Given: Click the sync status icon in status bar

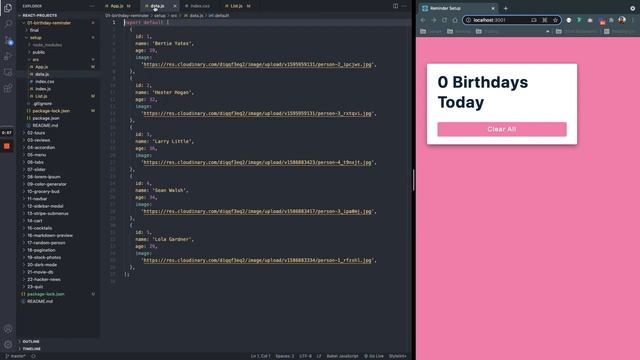Looking at the screenshot, I should [33, 356].
